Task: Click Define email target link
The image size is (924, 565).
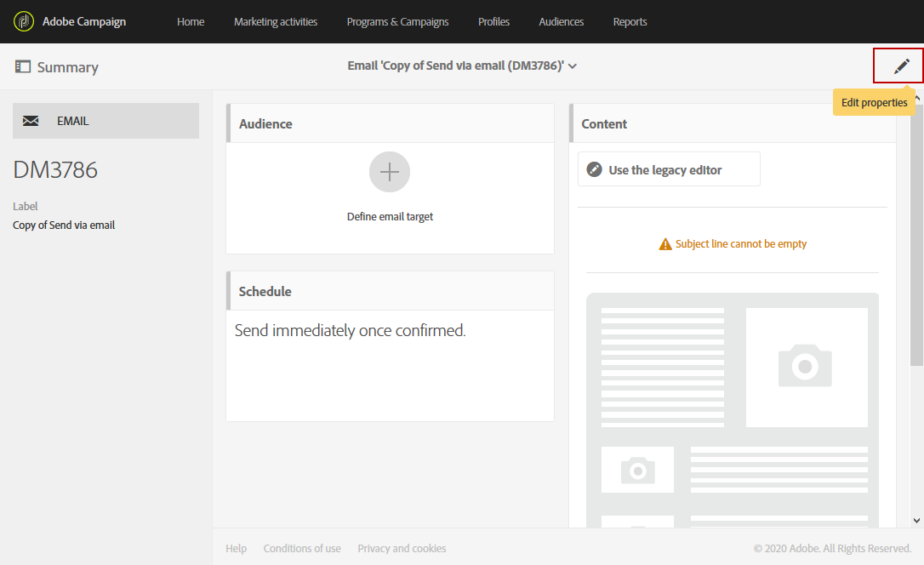Action: pos(390,217)
